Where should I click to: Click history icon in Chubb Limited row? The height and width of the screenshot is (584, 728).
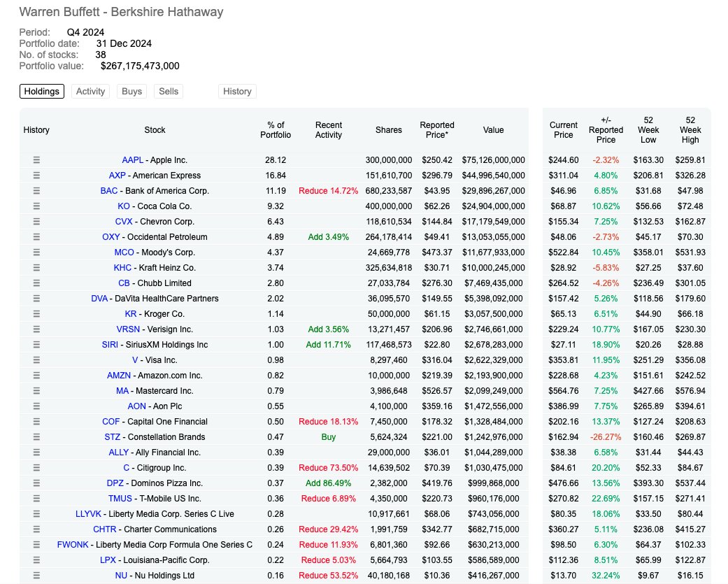tap(36, 283)
